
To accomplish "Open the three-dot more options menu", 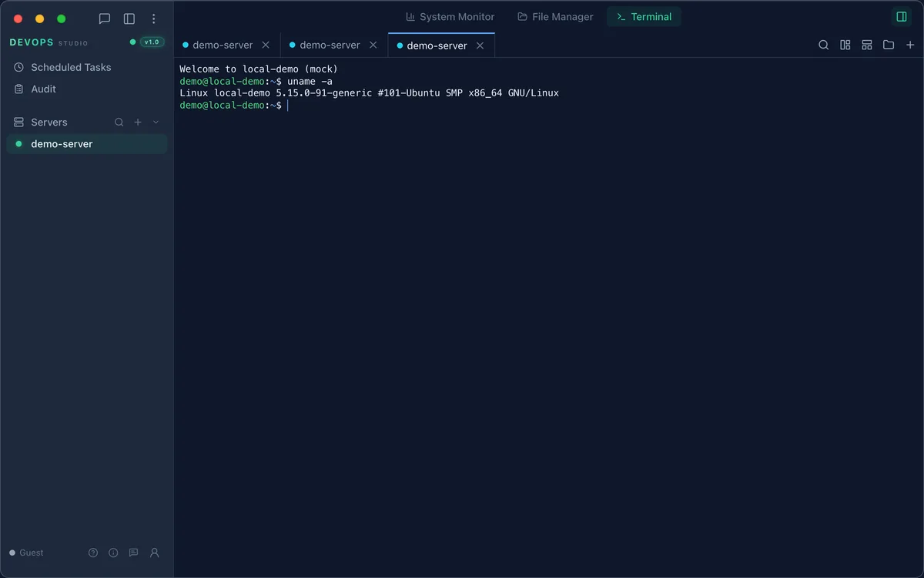I will click(x=154, y=18).
